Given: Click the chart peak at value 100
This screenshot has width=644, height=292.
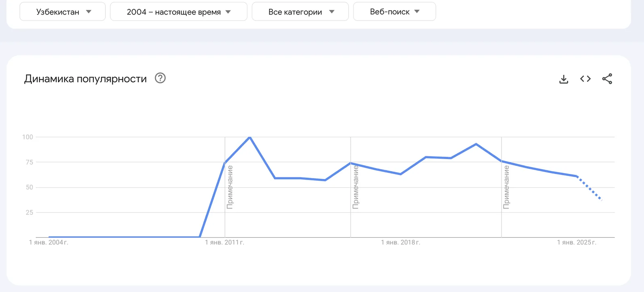Looking at the screenshot, I should point(250,137).
